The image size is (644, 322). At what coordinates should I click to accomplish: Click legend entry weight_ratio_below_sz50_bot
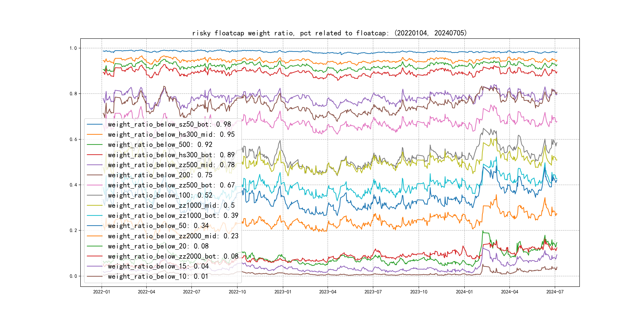pyautogui.click(x=169, y=124)
